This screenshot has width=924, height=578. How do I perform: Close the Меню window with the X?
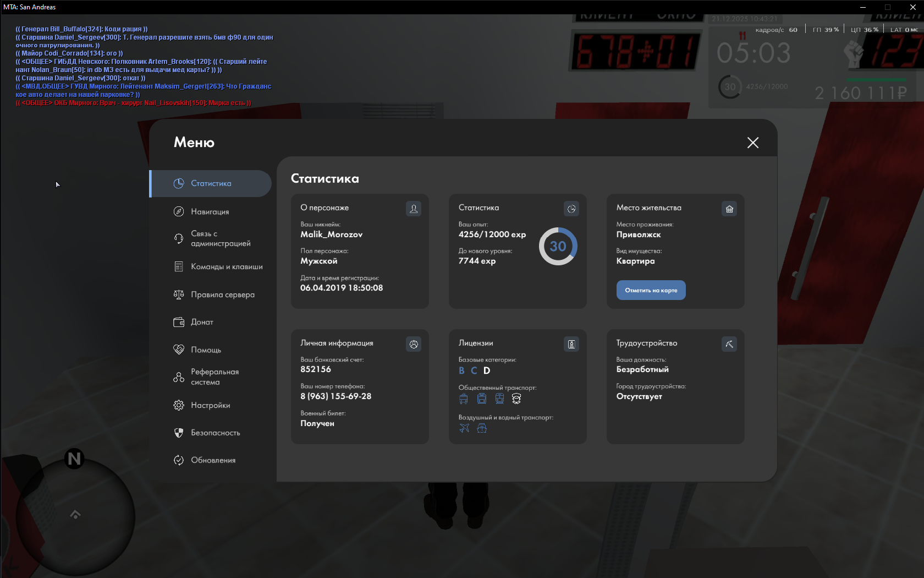coord(753,143)
